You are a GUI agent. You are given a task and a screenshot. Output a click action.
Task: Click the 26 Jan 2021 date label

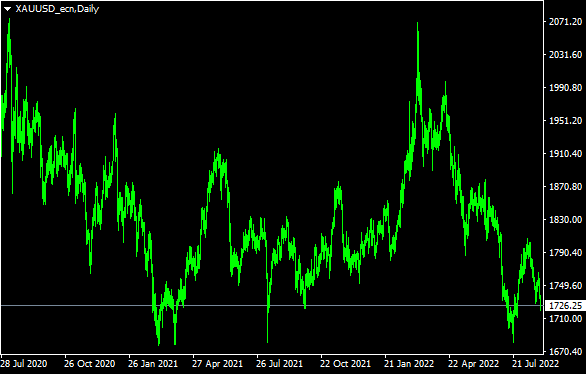tap(153, 364)
